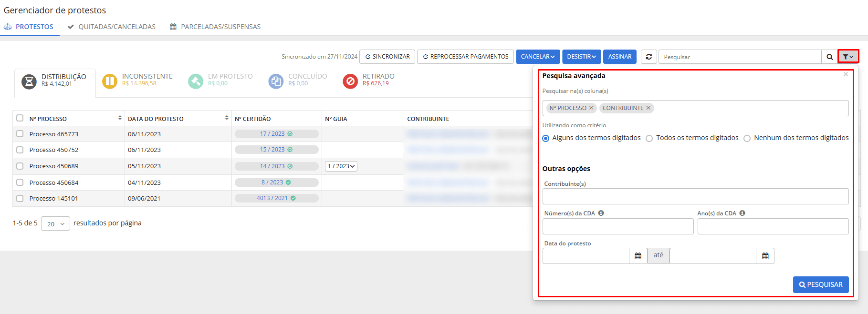Open the start date calendar picker
This screenshot has width=868, height=314.
click(x=638, y=256)
